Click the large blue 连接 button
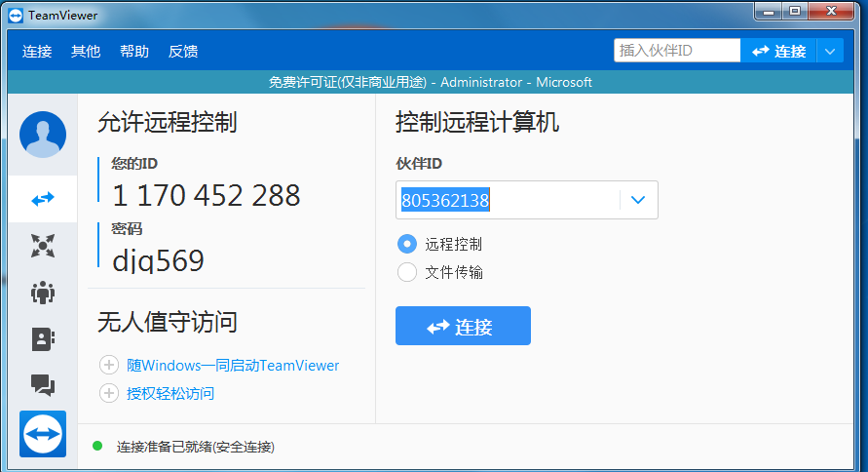 click(x=464, y=327)
